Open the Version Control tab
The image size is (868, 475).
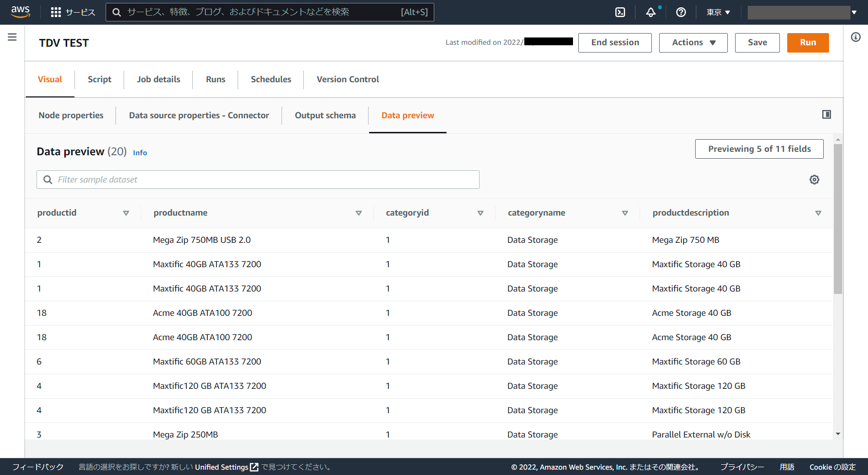[x=348, y=79]
